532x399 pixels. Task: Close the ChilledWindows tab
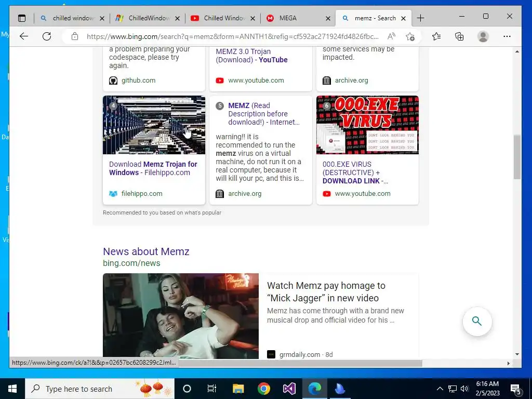coord(177,19)
